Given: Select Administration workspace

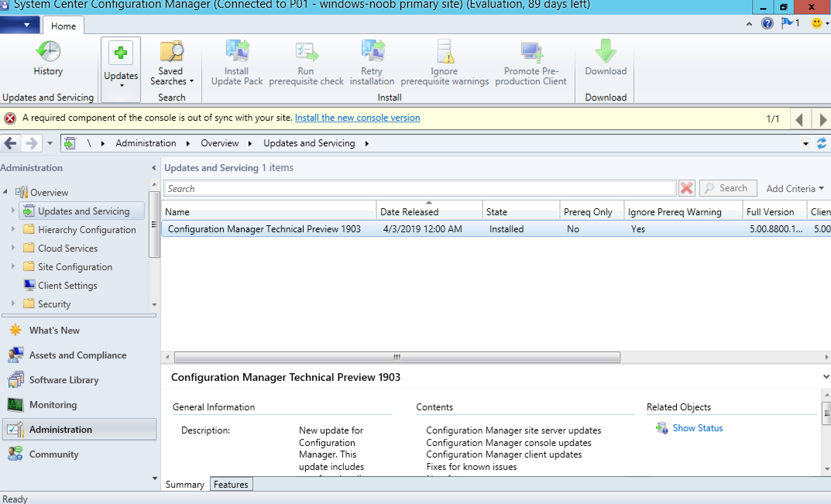Looking at the screenshot, I should [x=79, y=429].
